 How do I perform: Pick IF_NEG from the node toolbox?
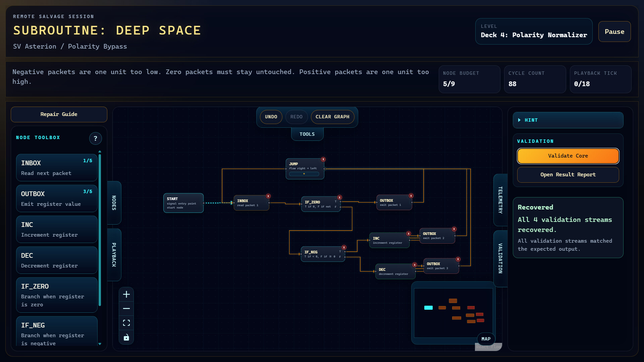[x=57, y=332]
